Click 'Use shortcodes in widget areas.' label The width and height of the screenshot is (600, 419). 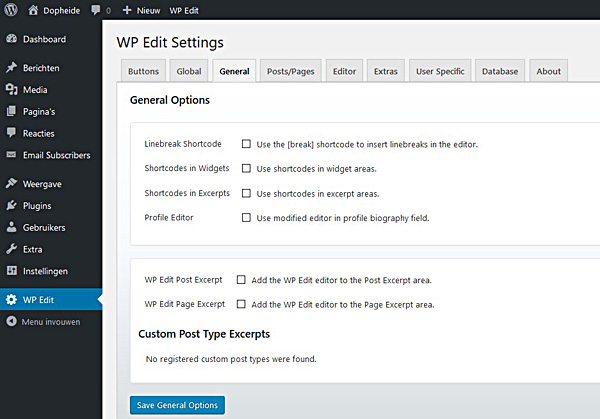pyautogui.click(x=316, y=169)
